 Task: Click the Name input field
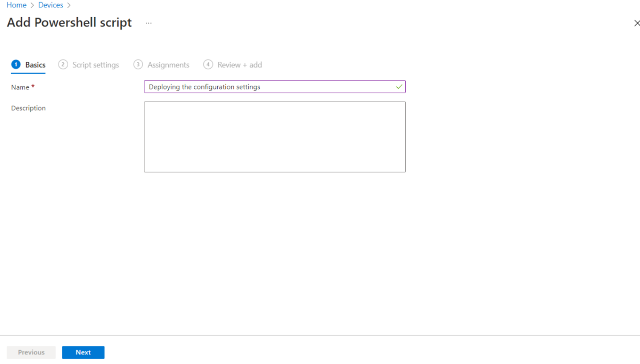coord(275,87)
